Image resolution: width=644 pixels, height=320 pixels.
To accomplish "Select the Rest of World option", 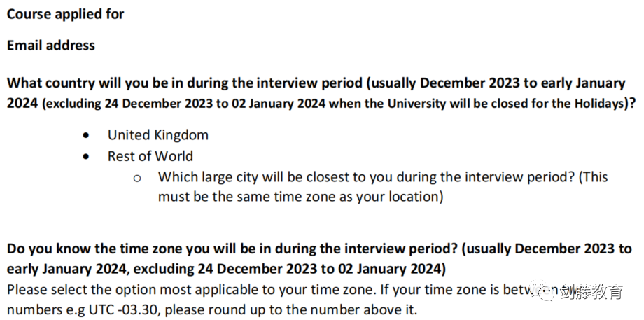I will 150,156.
